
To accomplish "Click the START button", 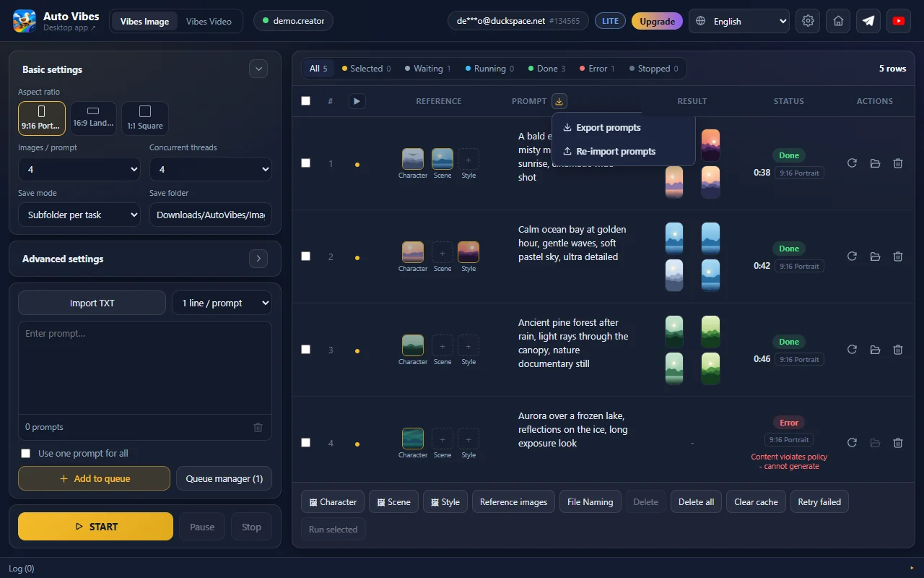I will 95,527.
